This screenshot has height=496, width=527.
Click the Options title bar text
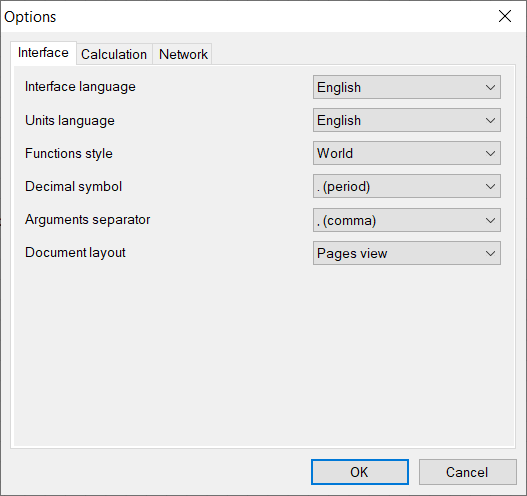click(x=30, y=17)
